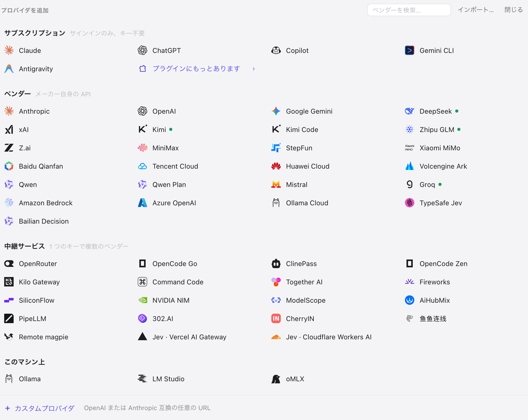This screenshot has height=420, width=528.
Task: Add a カスタムプロバイダ
Action: coord(45,408)
